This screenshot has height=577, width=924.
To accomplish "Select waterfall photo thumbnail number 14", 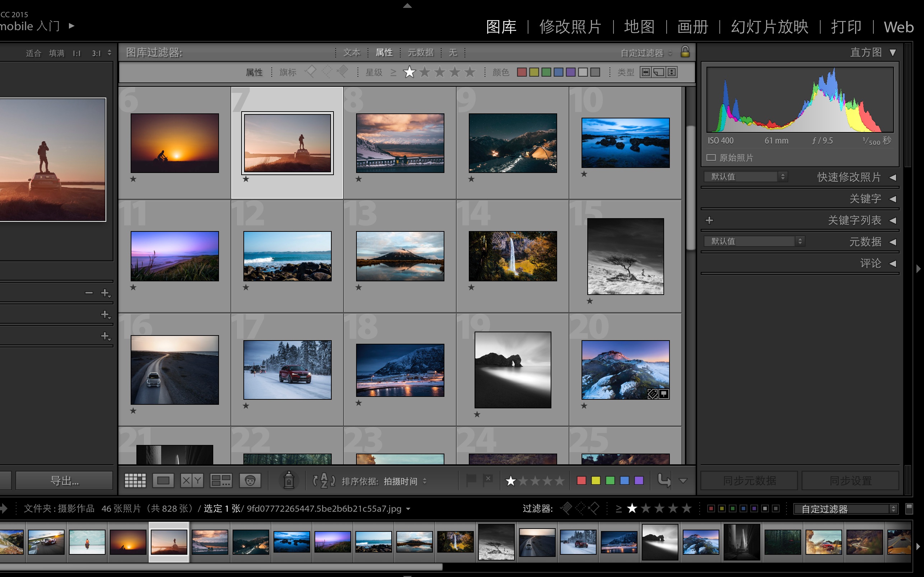I will pyautogui.click(x=513, y=256).
